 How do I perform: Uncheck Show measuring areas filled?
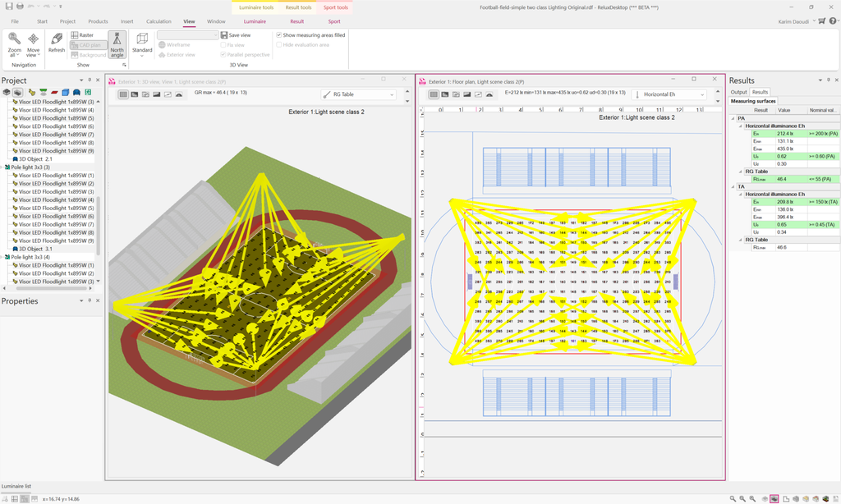[279, 35]
